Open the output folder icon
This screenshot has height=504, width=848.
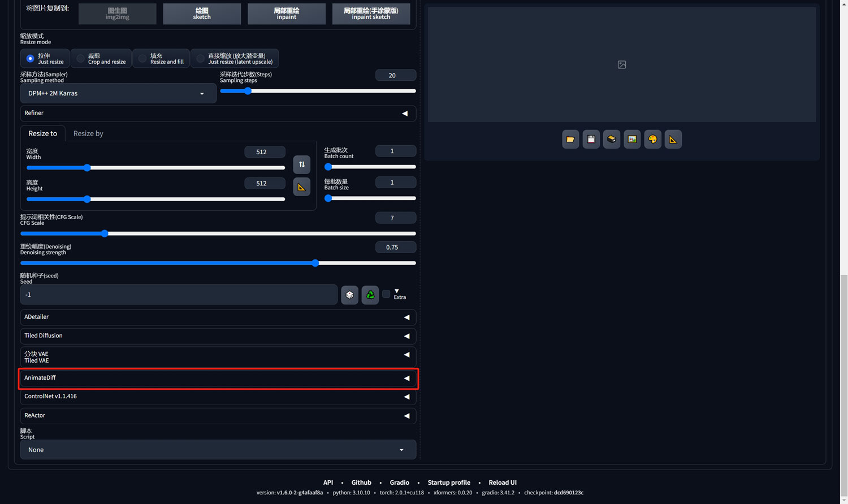click(x=570, y=139)
